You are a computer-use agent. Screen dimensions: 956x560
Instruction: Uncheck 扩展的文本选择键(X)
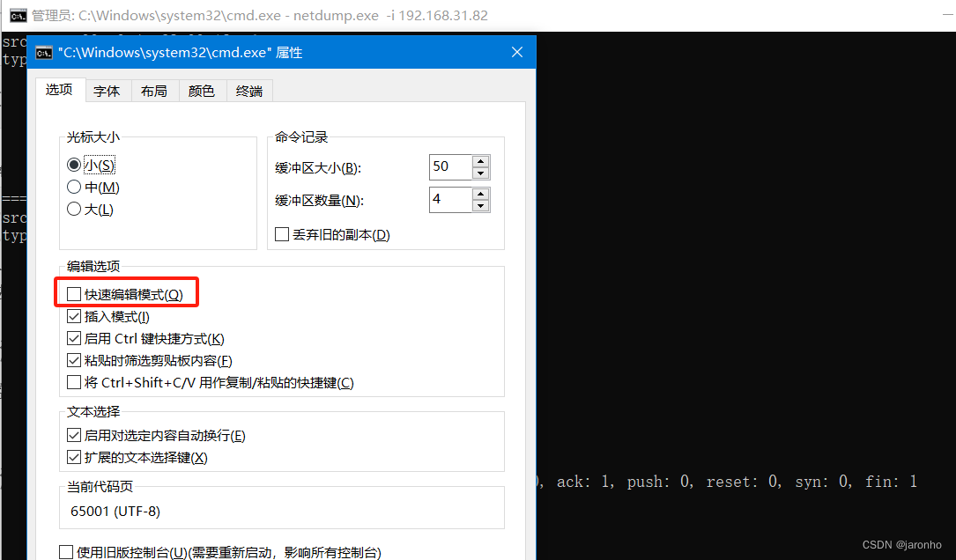pyautogui.click(x=74, y=457)
